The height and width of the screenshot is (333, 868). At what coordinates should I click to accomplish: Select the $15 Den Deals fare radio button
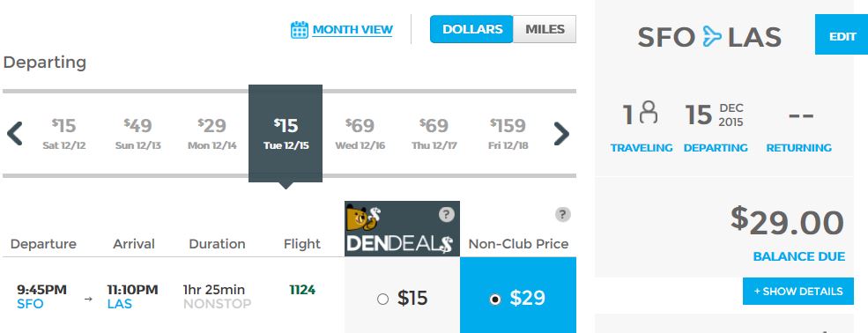pos(382,300)
